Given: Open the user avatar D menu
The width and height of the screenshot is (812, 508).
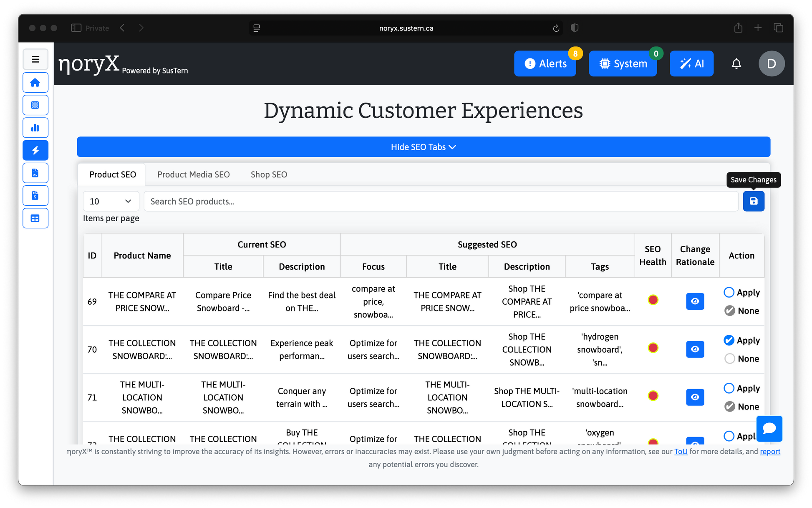Looking at the screenshot, I should click(x=772, y=63).
